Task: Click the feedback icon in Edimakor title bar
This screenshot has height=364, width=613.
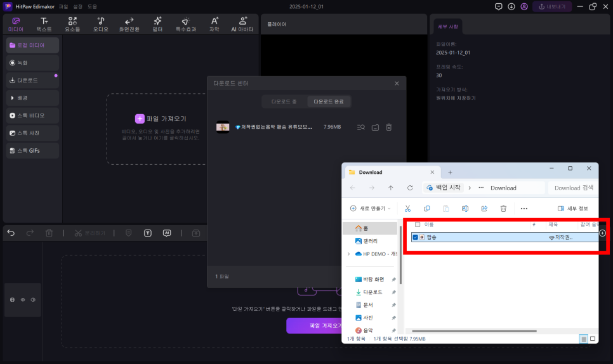Action: [x=498, y=6]
